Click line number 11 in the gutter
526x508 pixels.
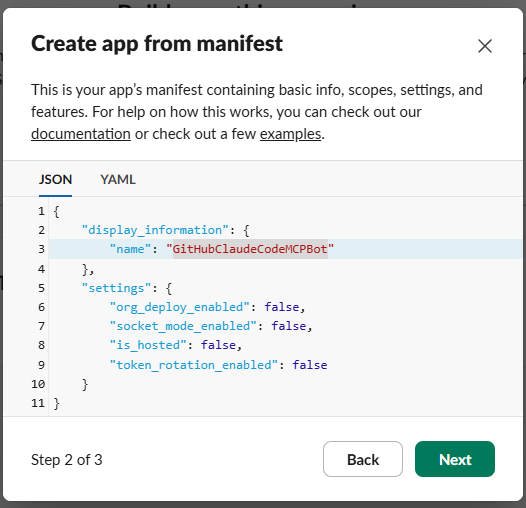[38, 403]
